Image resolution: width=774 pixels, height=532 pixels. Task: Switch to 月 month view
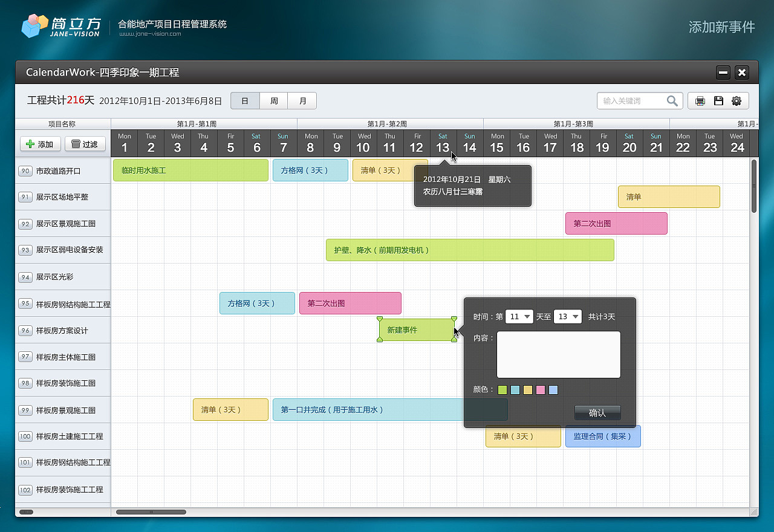[x=302, y=101]
